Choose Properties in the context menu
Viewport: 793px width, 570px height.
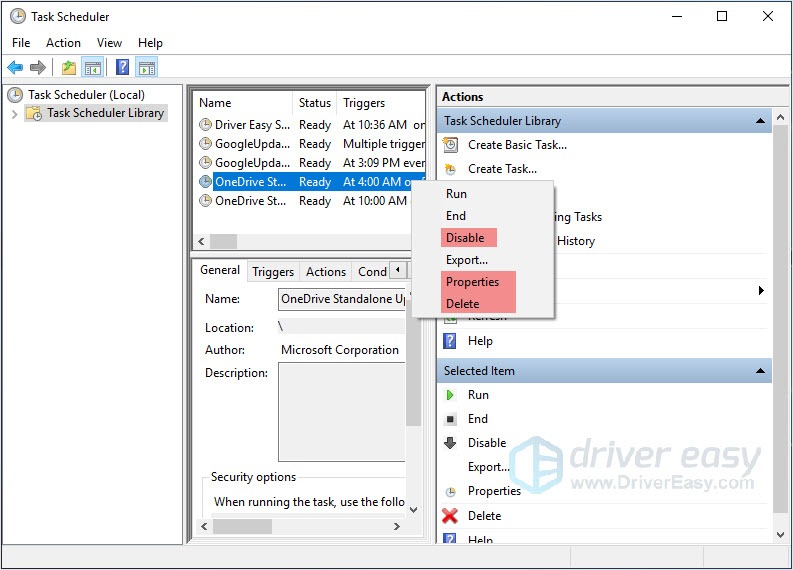[483, 282]
